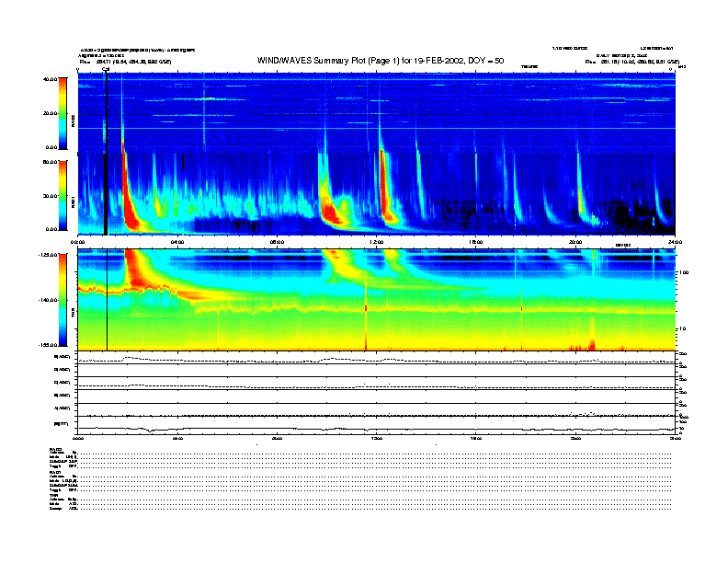Viewport: 728px width, 563px height.
Task: Select the 20.00 label on RAD2 color scale
Action: pyautogui.click(x=50, y=113)
